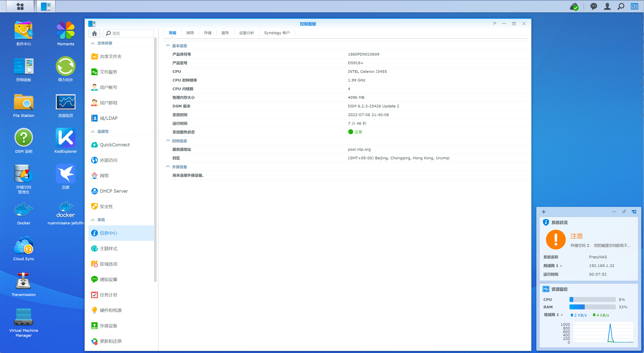The image size is (644, 353).
Task: Open 共享文件夹 in sidebar
Action: point(121,56)
